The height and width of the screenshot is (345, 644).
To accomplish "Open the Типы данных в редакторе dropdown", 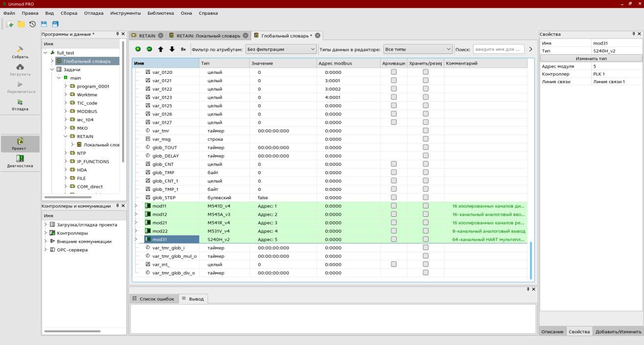I will (418, 49).
